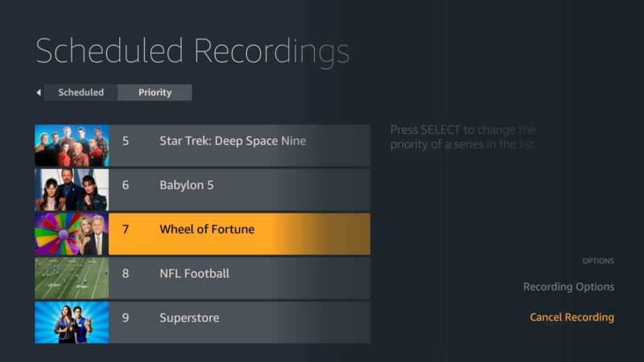This screenshot has height=362, width=644.
Task: Click the Babylon 5 cast thumbnail
Action: [72, 190]
